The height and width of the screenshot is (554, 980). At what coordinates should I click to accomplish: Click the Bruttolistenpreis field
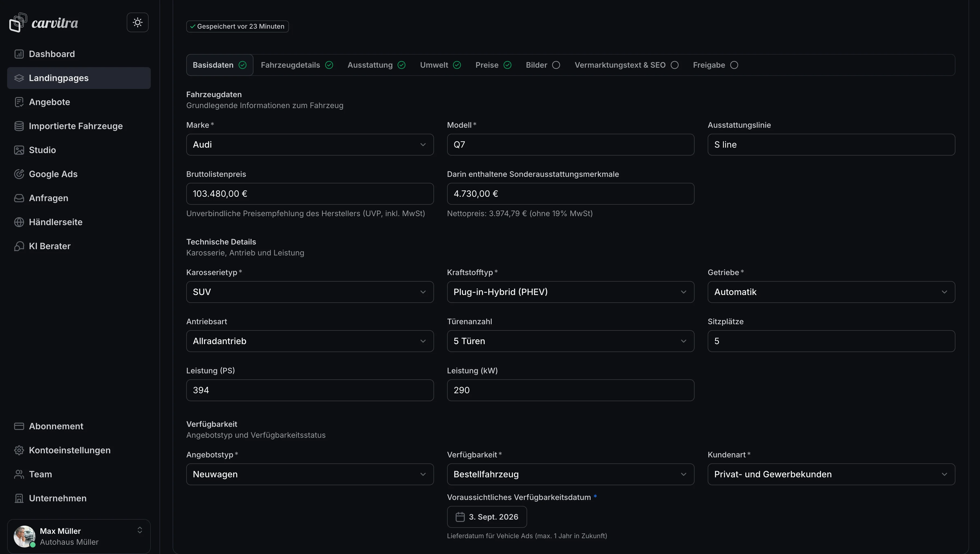pos(310,194)
